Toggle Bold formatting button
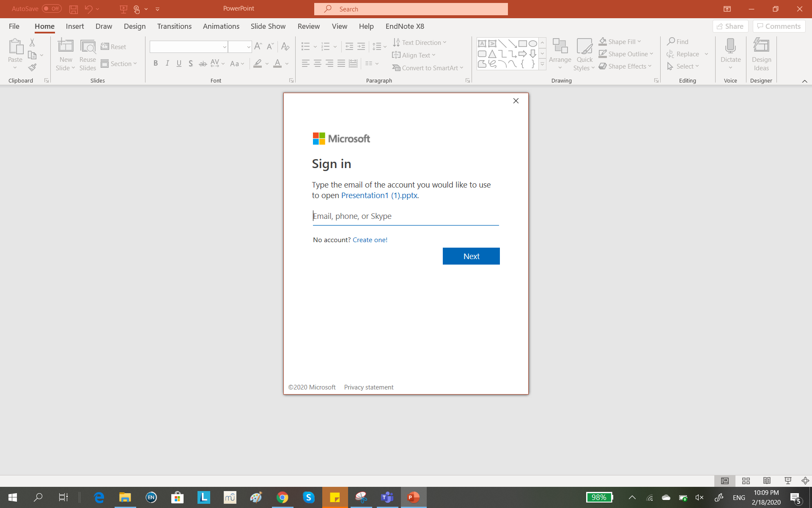Viewport: 812px width, 508px height. click(156, 63)
